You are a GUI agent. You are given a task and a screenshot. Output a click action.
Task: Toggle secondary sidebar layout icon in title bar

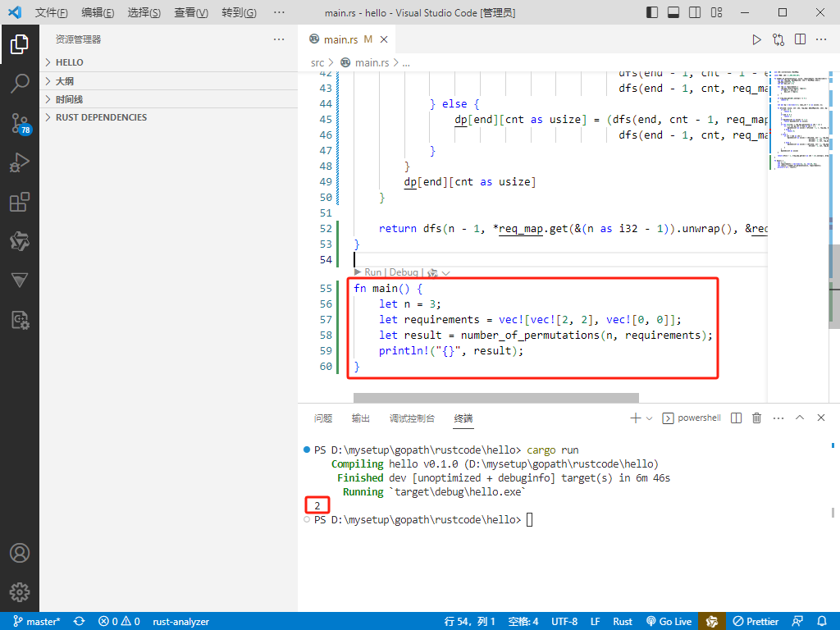click(x=695, y=12)
